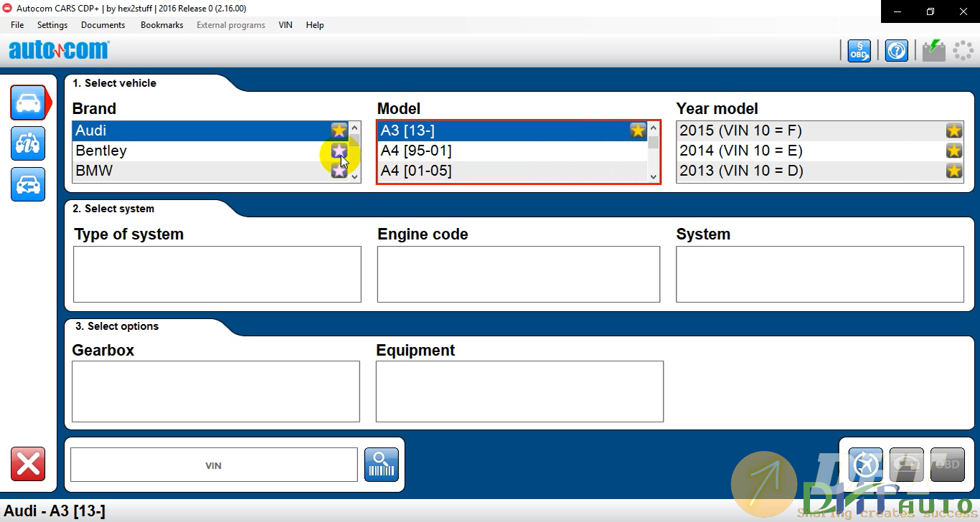The image size is (980, 522).
Task: Click the Model list scroll down arrow
Action: tap(653, 176)
